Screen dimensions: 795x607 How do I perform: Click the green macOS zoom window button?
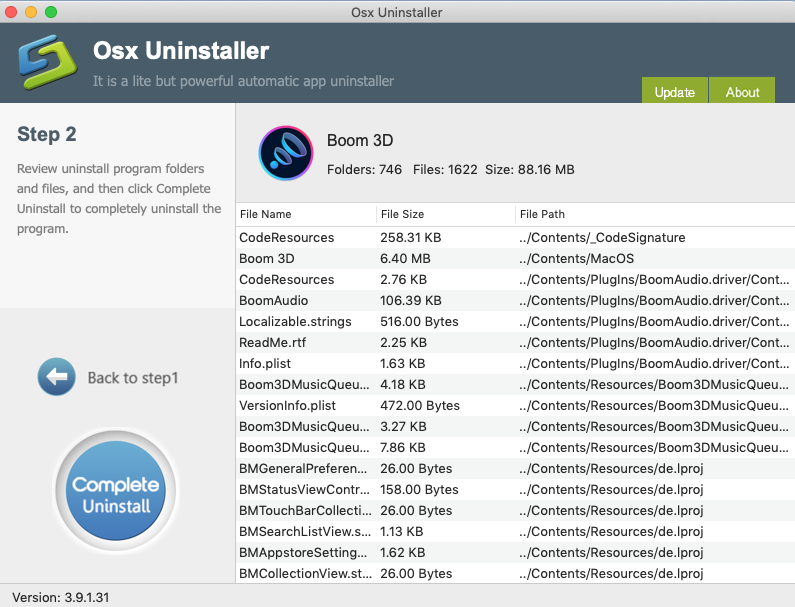[x=51, y=12]
